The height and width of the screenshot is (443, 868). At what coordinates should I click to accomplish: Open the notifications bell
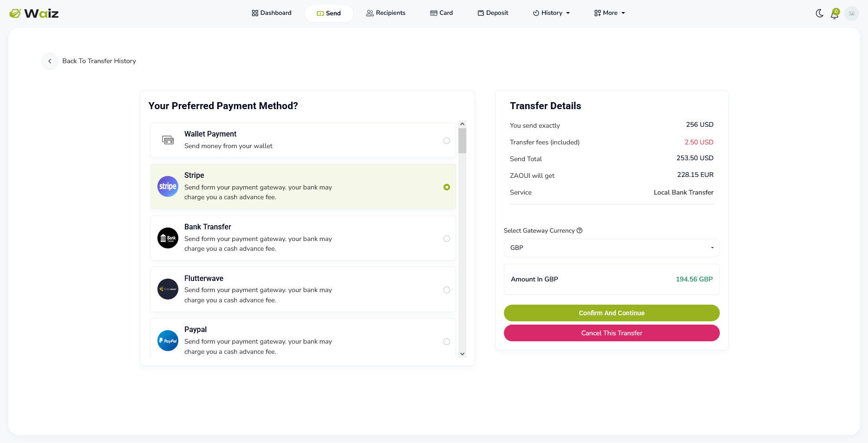pyautogui.click(x=835, y=14)
